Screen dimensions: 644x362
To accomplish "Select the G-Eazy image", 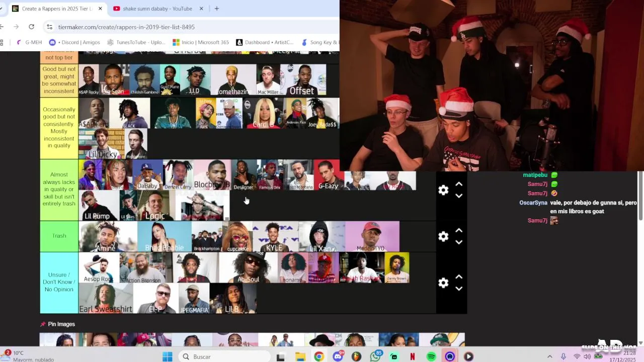I will [x=328, y=175].
